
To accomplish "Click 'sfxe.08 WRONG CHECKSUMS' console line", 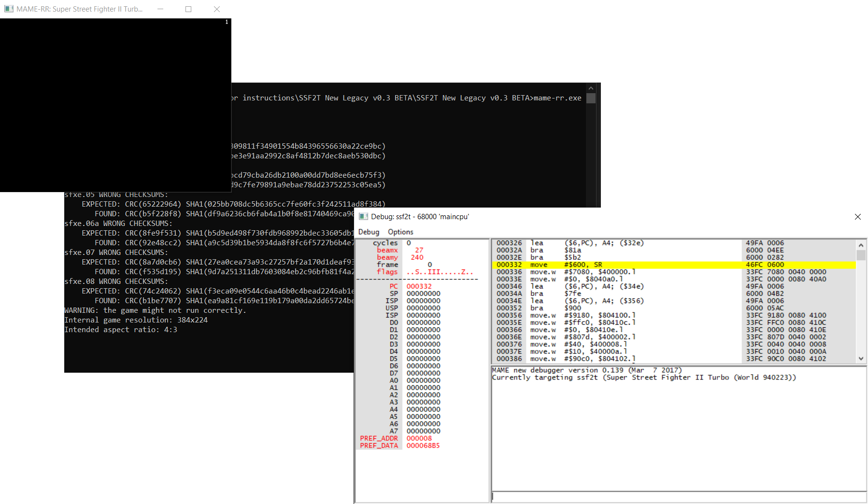I will click(116, 281).
